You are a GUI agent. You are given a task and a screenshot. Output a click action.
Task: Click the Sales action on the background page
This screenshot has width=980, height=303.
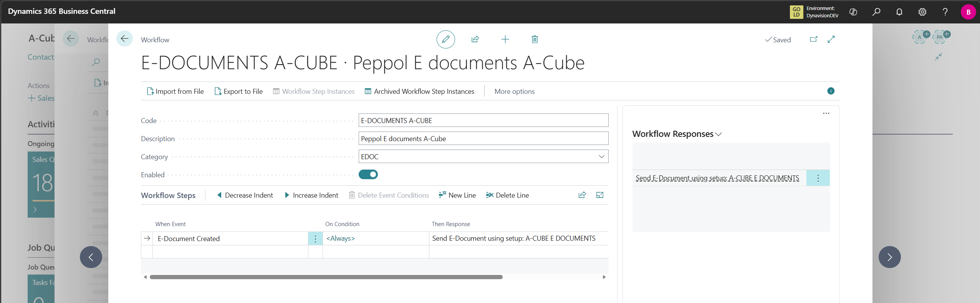(x=41, y=98)
